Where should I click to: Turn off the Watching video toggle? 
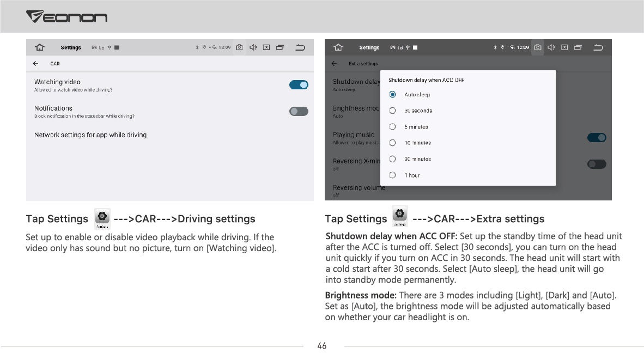[299, 85]
